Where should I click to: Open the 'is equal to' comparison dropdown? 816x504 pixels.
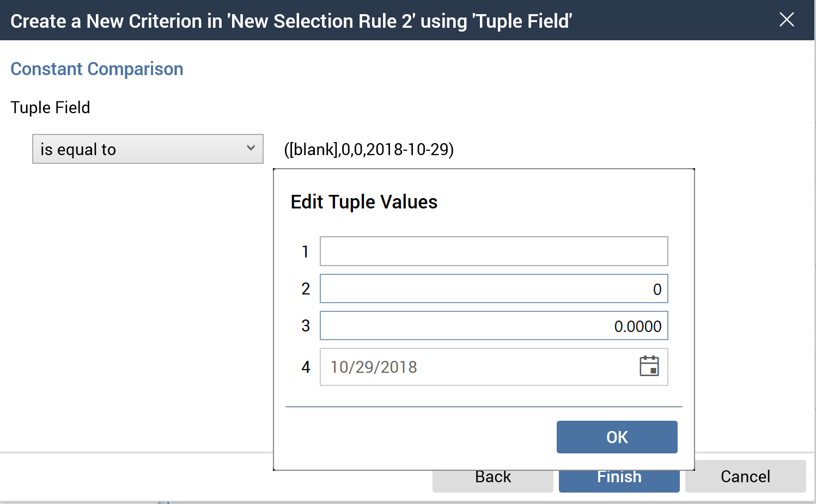[x=147, y=149]
